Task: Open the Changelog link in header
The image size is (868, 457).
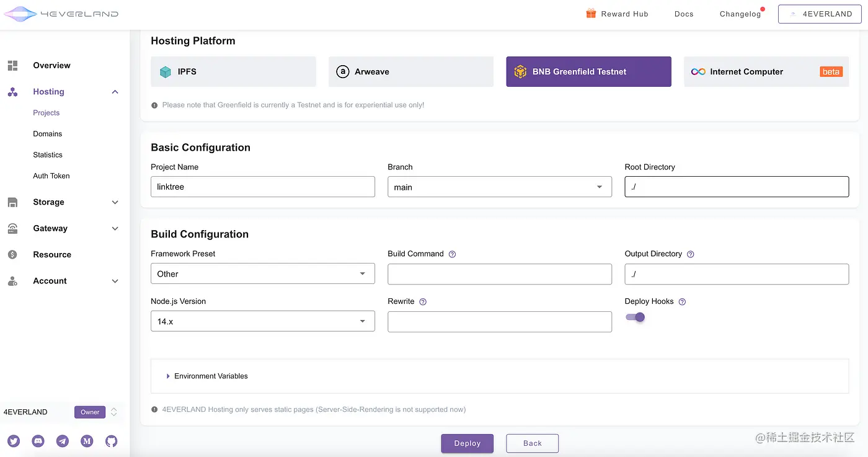Action: pyautogui.click(x=740, y=14)
